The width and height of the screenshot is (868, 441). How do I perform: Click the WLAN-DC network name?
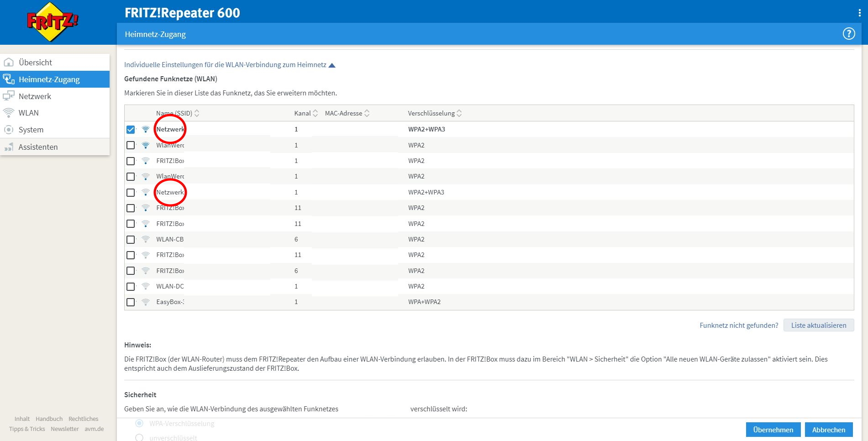pyautogui.click(x=170, y=287)
